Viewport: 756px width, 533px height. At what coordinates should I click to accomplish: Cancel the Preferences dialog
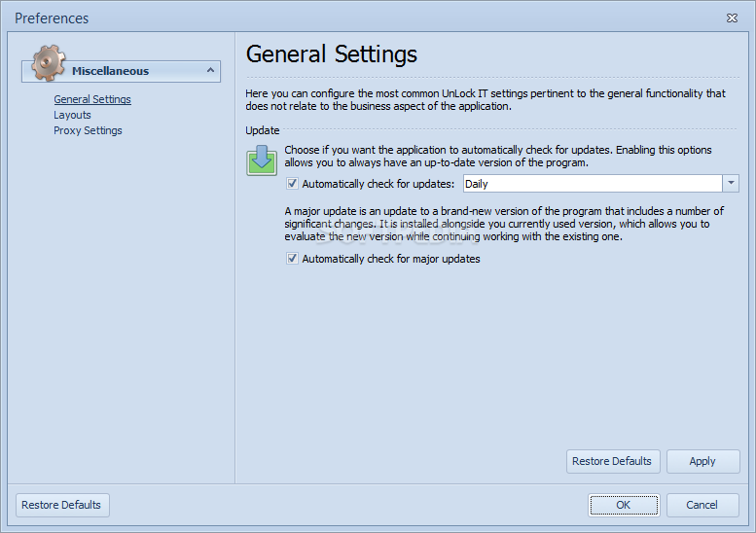[x=702, y=505]
